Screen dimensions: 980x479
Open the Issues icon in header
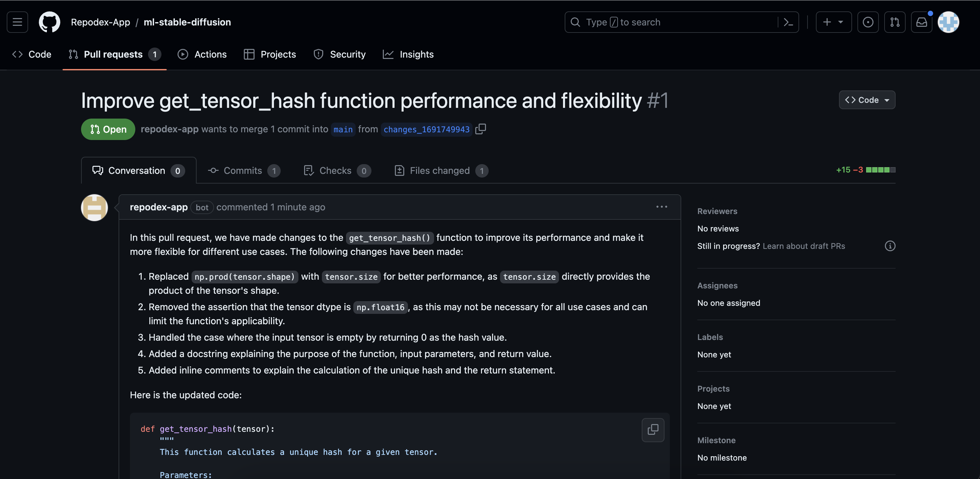(868, 22)
